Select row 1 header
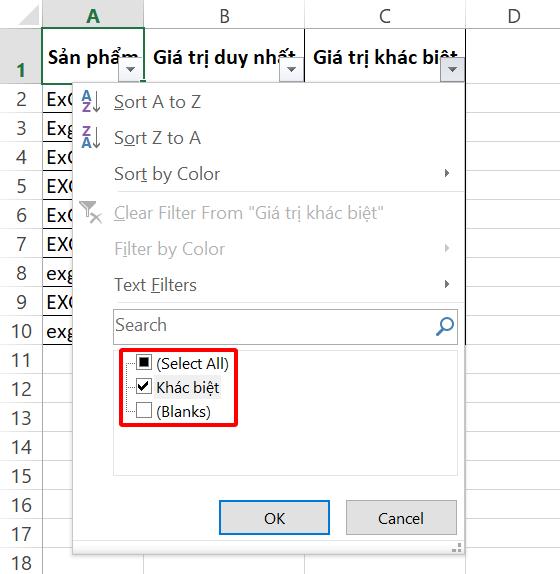The width and height of the screenshot is (560, 574). (x=21, y=56)
